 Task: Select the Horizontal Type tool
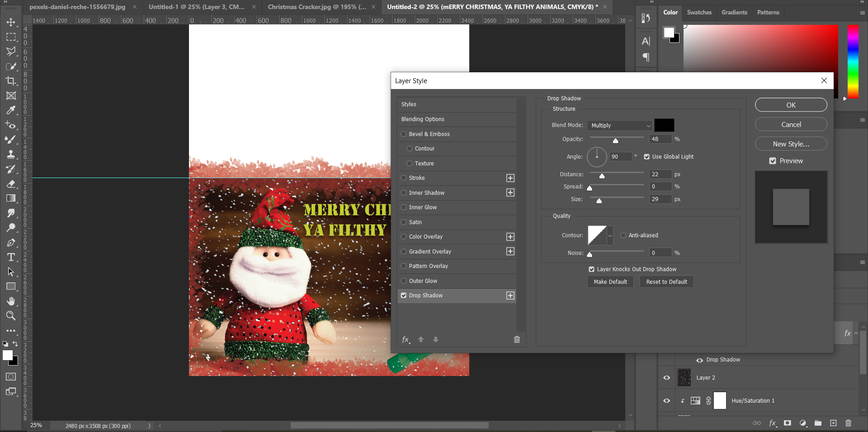11,258
